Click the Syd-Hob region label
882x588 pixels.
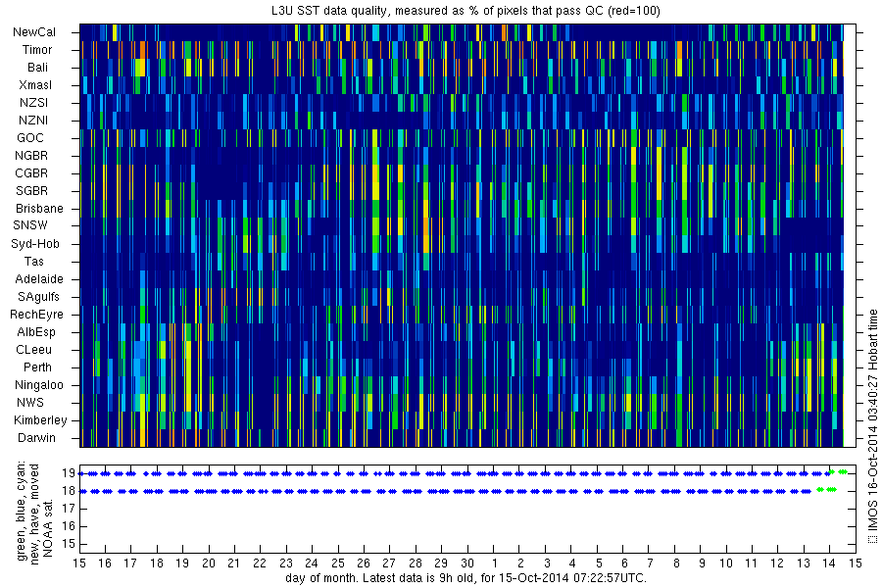(x=35, y=244)
